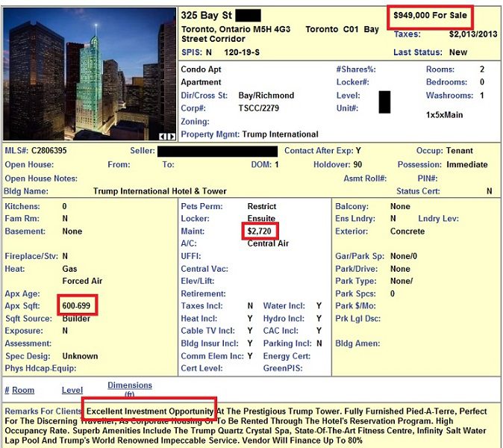Click the Pets Perm value Restrict
This screenshot has height=448, width=503.
[262, 206]
